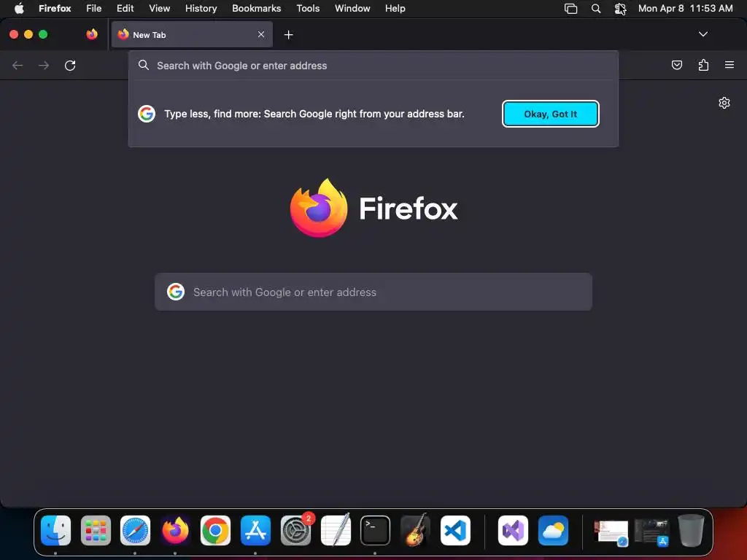
Task: Open TextEdit from the Dock
Action: pyautogui.click(x=336, y=530)
